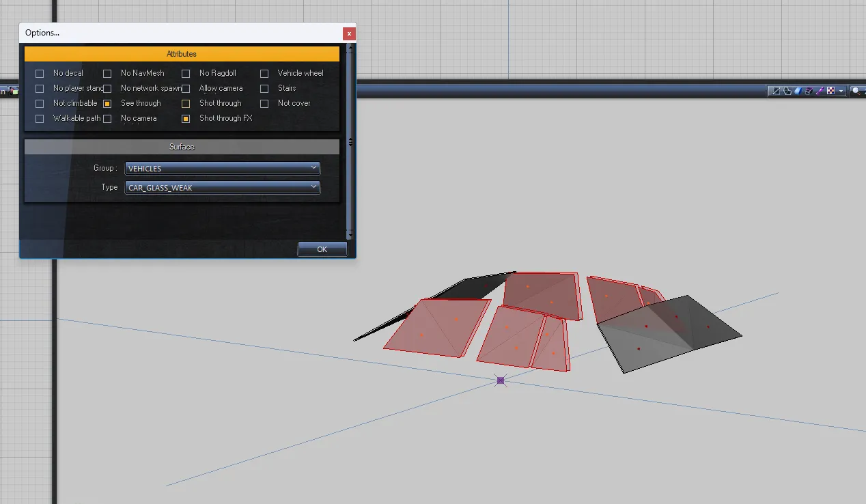
Task: Expand the display mode toolbar dropdown arrow
Action: pos(841,92)
